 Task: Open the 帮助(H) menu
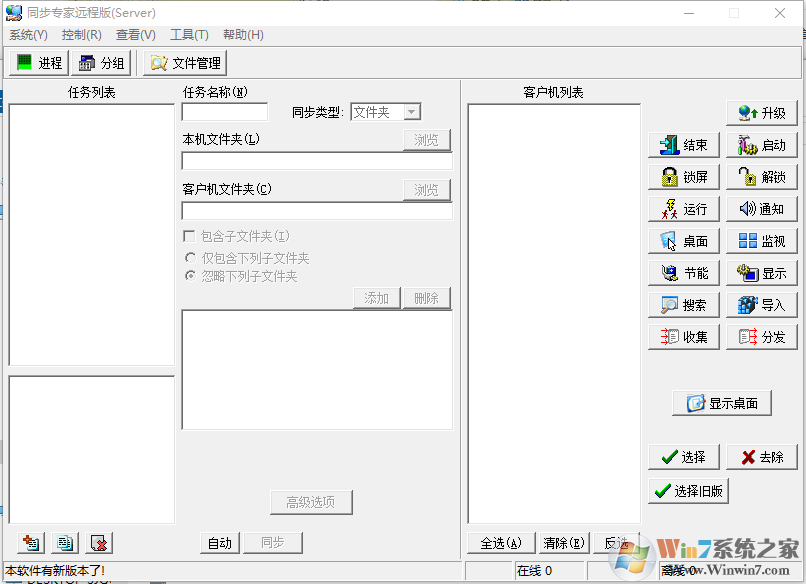point(243,34)
